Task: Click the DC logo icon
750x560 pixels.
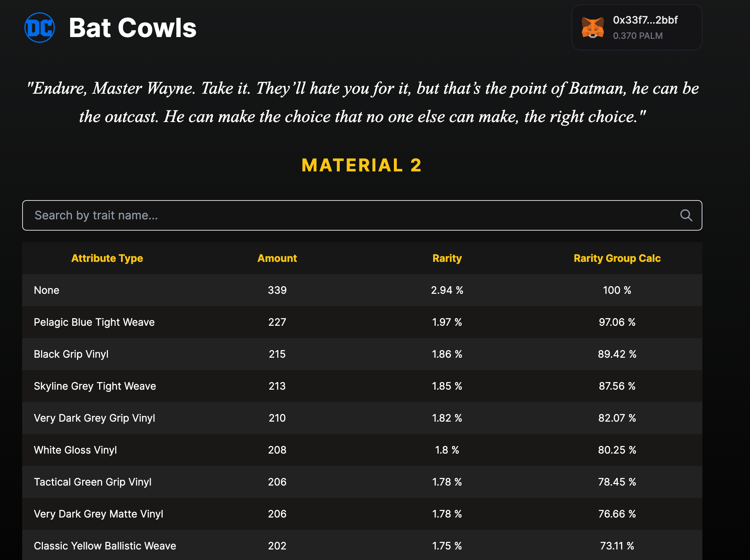Action: [x=40, y=28]
